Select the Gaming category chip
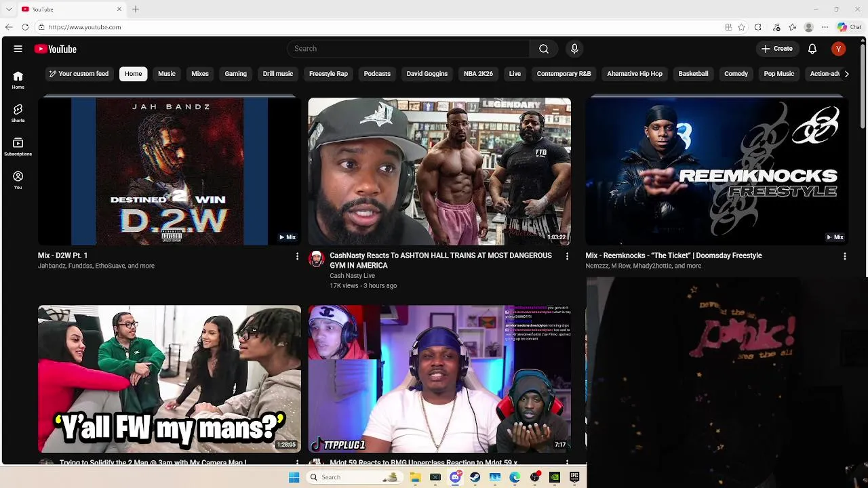 [x=236, y=74]
